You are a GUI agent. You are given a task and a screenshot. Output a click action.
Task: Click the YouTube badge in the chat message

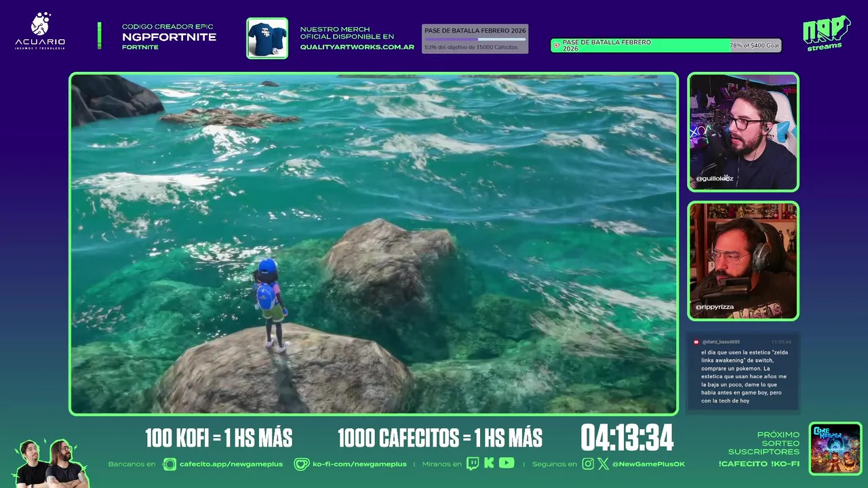[x=696, y=342]
